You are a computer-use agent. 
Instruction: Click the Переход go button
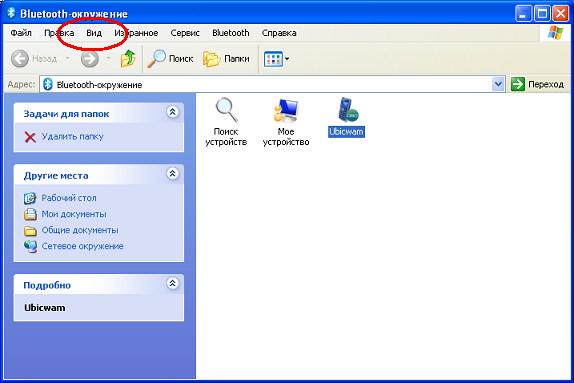pos(537,85)
